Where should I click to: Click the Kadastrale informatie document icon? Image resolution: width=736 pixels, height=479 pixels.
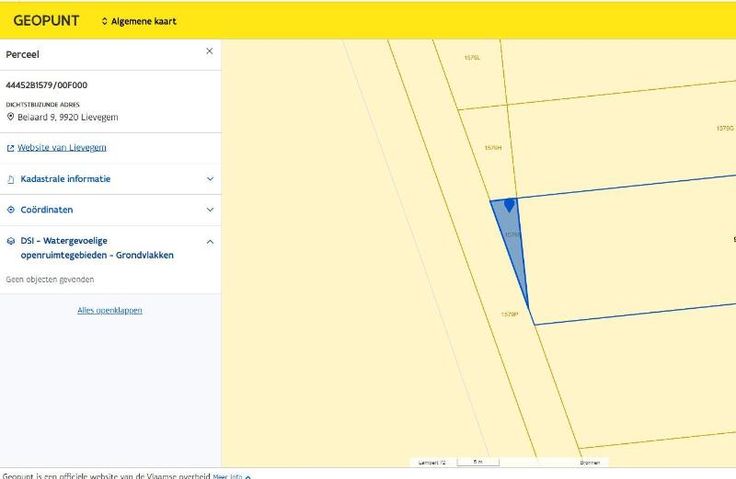pyautogui.click(x=11, y=179)
